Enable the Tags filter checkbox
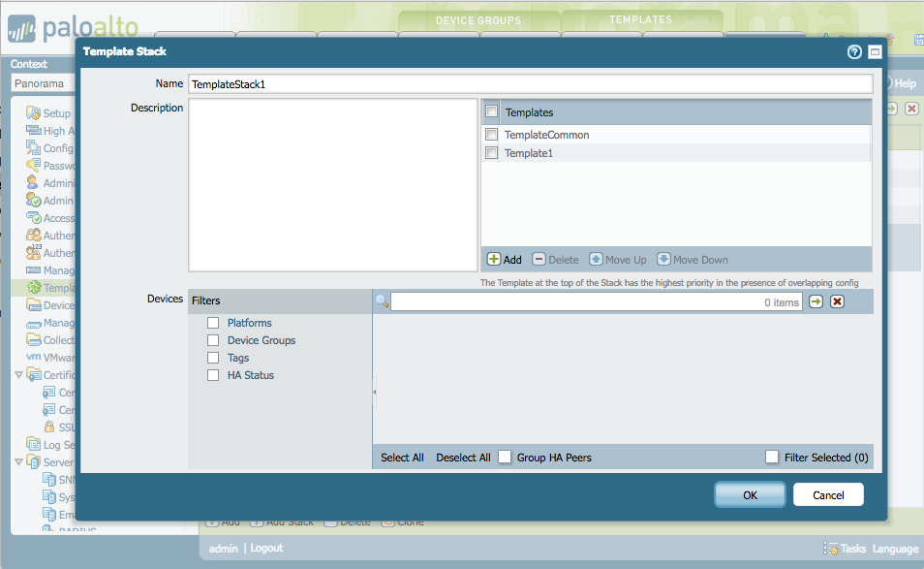Viewport: 924px width, 569px height. tap(213, 358)
